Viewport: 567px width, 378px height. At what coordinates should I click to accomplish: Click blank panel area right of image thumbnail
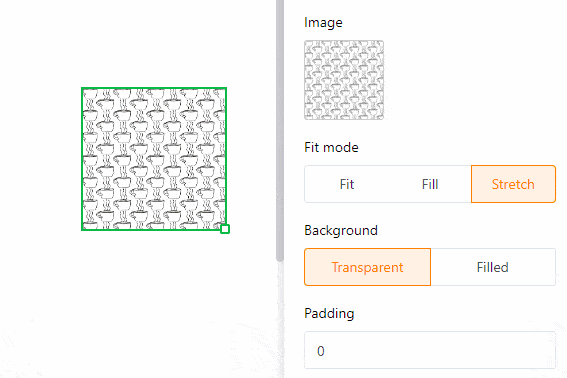tap(470, 80)
